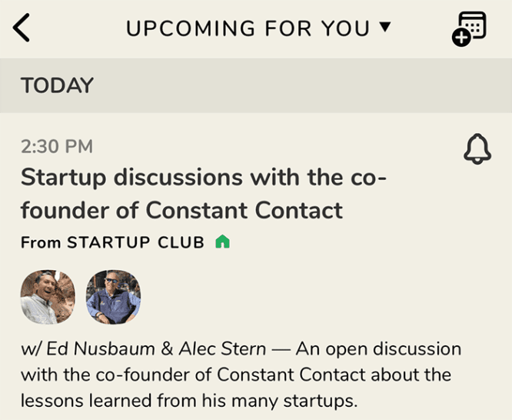
Task: Open Alec Stern's name in description
Action: 222,348
